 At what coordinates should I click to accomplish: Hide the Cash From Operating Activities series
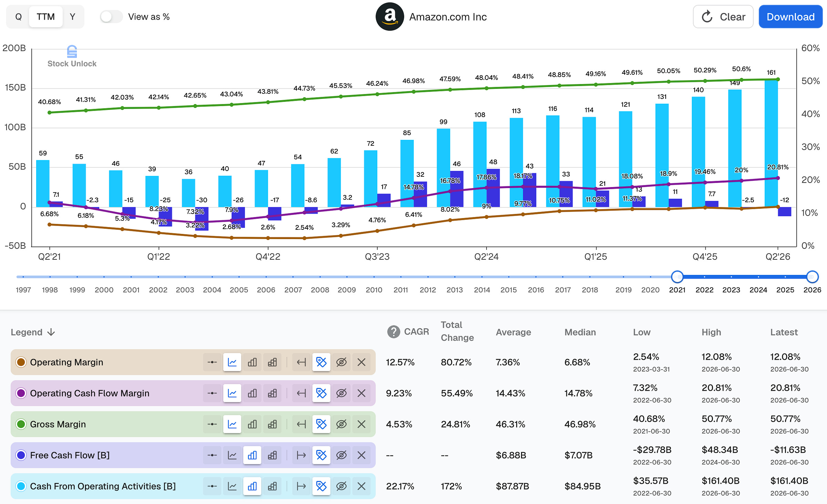tap(341, 486)
